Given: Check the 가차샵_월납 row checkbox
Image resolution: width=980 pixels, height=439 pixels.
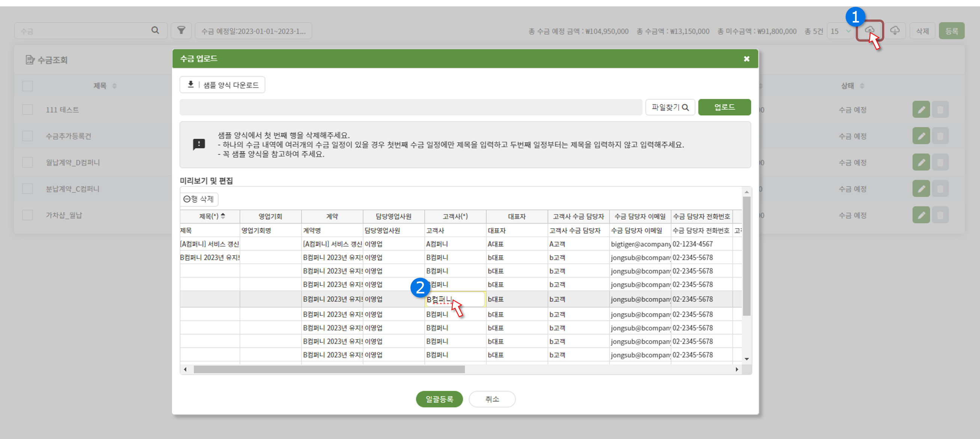Looking at the screenshot, I should (x=27, y=215).
